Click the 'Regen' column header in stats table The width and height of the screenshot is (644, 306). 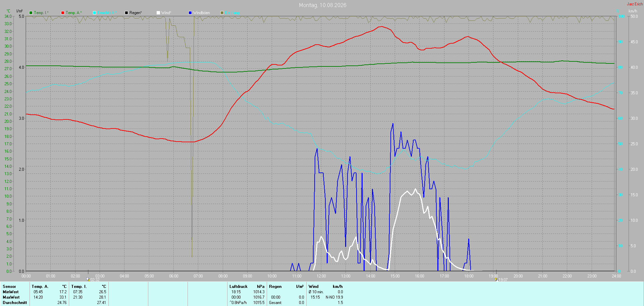pos(275,287)
